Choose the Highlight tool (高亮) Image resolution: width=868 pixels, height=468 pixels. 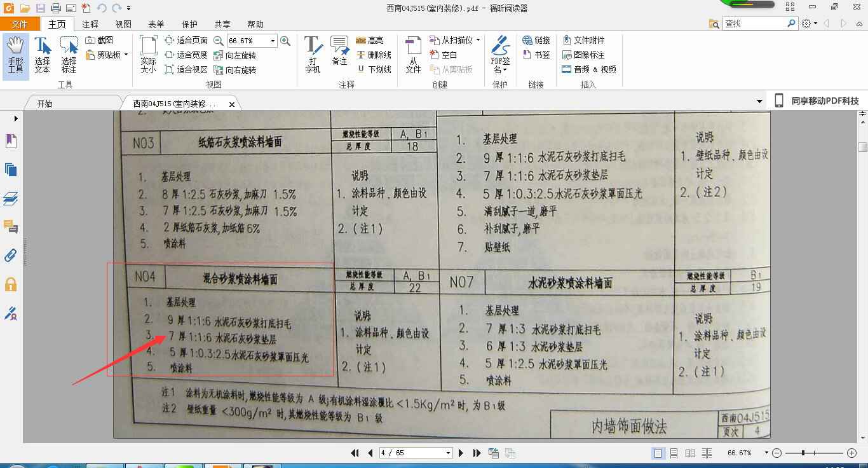[370, 40]
